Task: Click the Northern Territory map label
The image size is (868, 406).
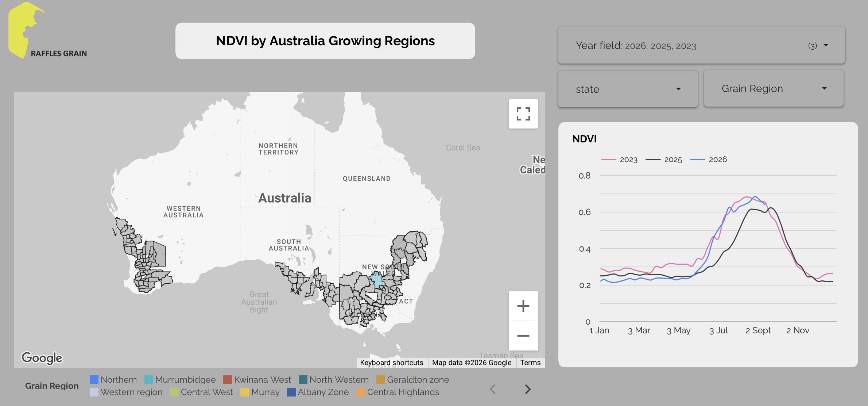Action: pos(278,149)
